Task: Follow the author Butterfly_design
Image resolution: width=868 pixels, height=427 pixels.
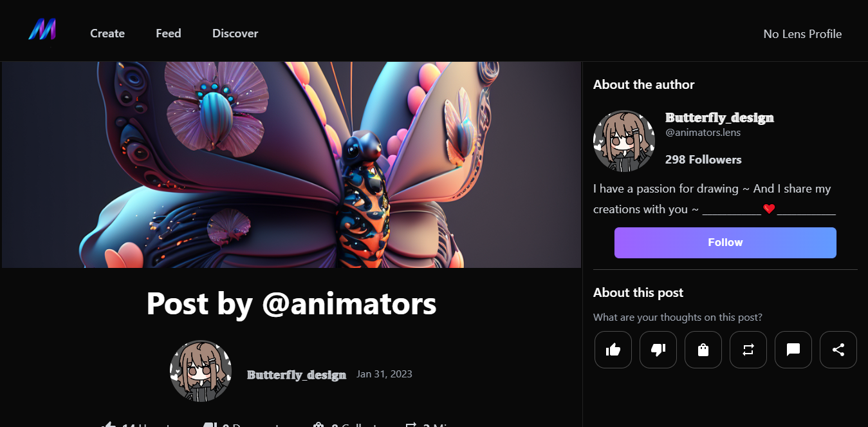Action: point(725,243)
